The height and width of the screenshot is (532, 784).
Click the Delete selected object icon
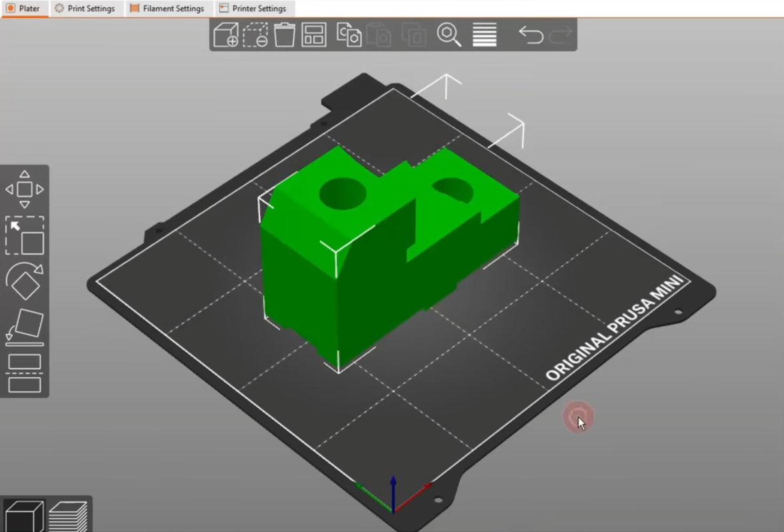[x=255, y=35]
